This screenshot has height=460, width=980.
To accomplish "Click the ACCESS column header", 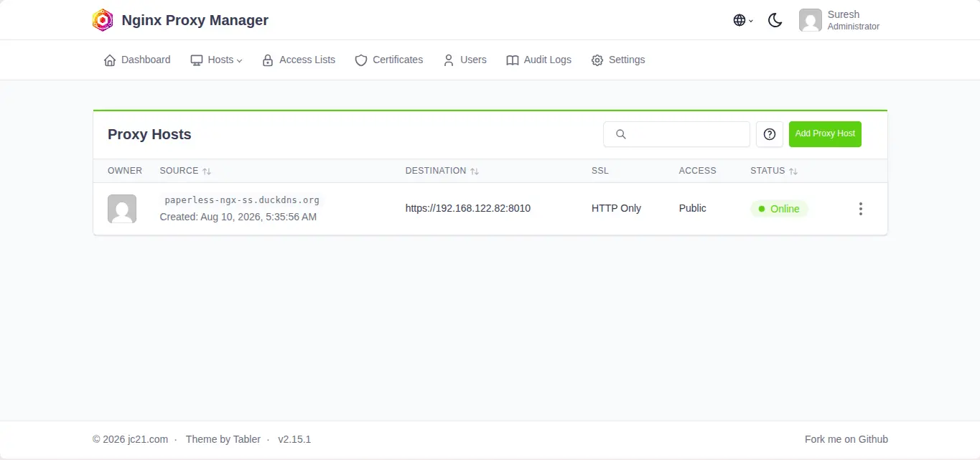I will pos(698,171).
